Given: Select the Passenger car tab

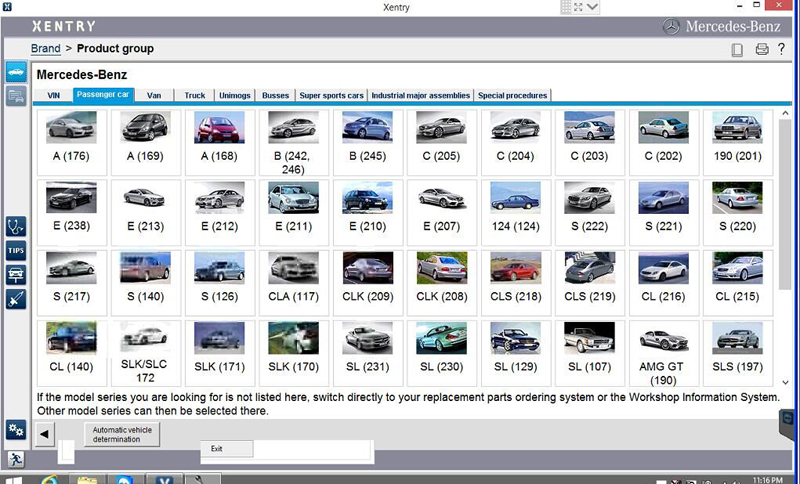Looking at the screenshot, I should [103, 95].
